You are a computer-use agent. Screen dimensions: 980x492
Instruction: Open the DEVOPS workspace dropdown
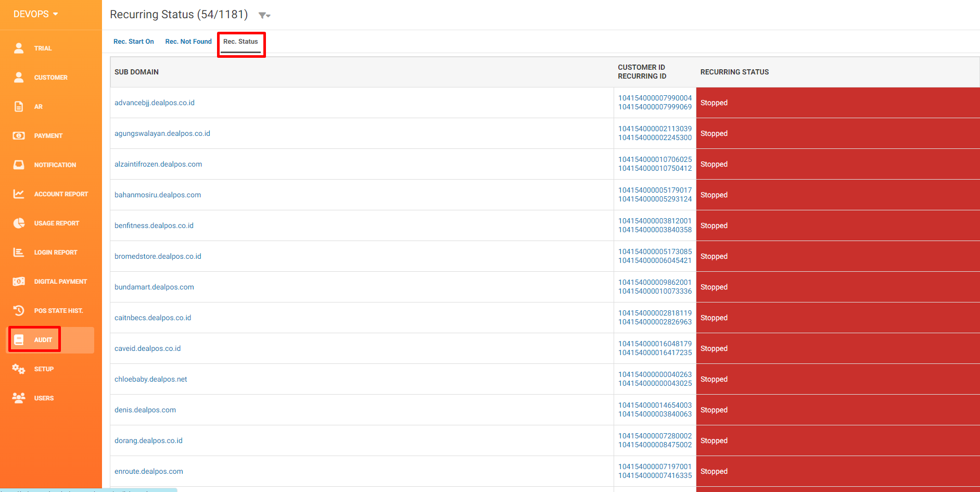point(36,14)
